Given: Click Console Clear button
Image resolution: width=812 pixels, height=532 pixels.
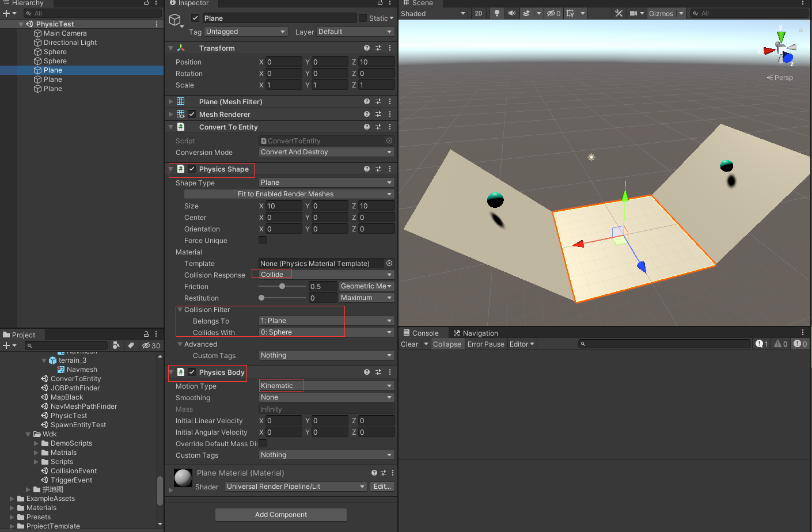Looking at the screenshot, I should pos(409,344).
